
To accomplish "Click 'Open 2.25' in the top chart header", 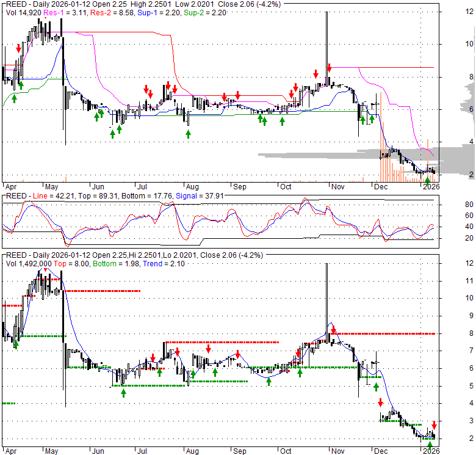I will coord(109,4).
